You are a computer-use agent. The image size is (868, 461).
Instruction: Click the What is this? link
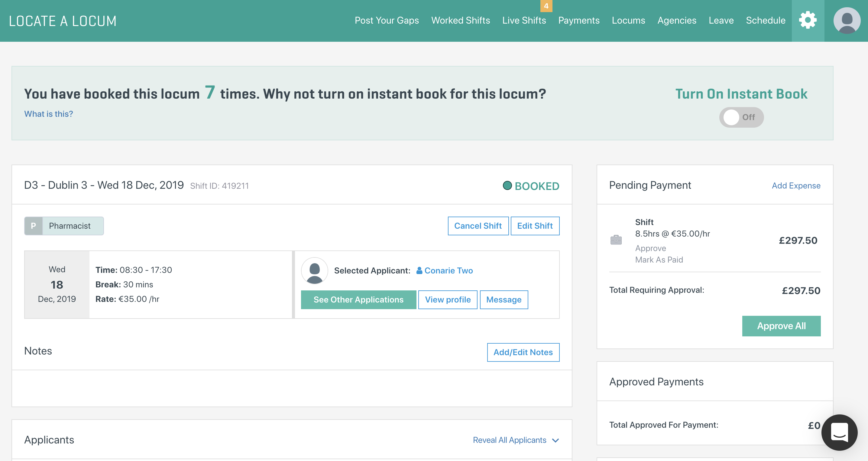point(49,114)
